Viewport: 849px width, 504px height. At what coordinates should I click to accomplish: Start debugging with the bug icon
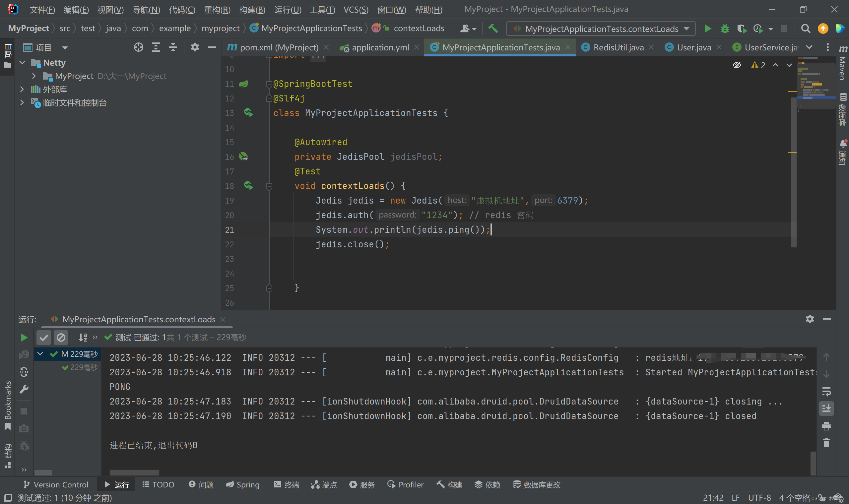pyautogui.click(x=725, y=29)
